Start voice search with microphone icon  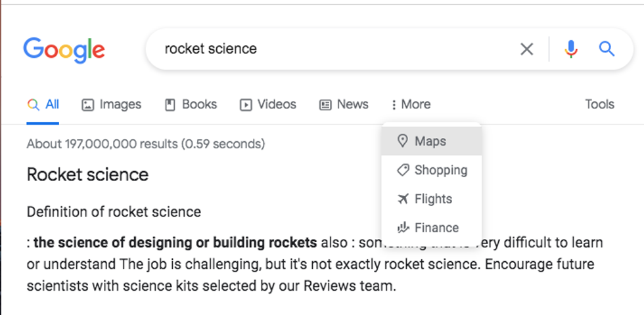[x=571, y=49]
